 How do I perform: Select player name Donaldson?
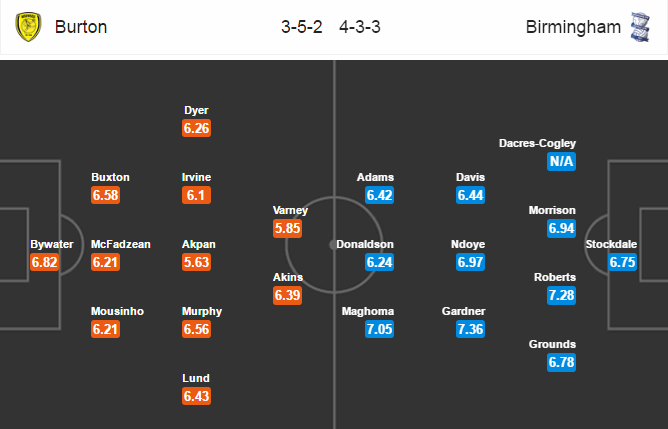[365, 244]
